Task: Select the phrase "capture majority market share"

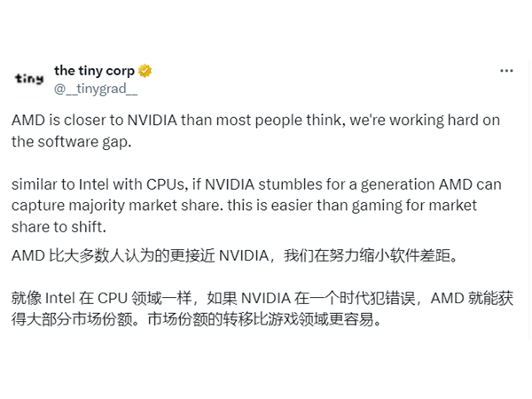Action: [115, 206]
